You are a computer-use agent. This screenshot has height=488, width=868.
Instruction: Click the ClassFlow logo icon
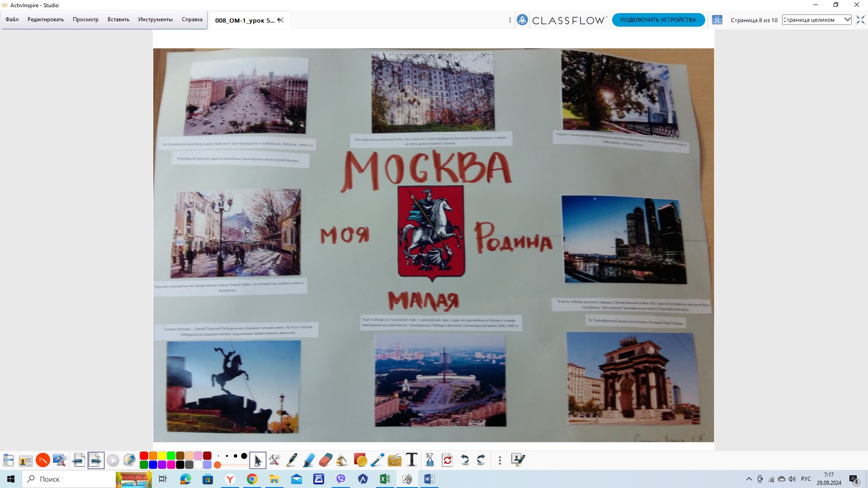coord(522,20)
